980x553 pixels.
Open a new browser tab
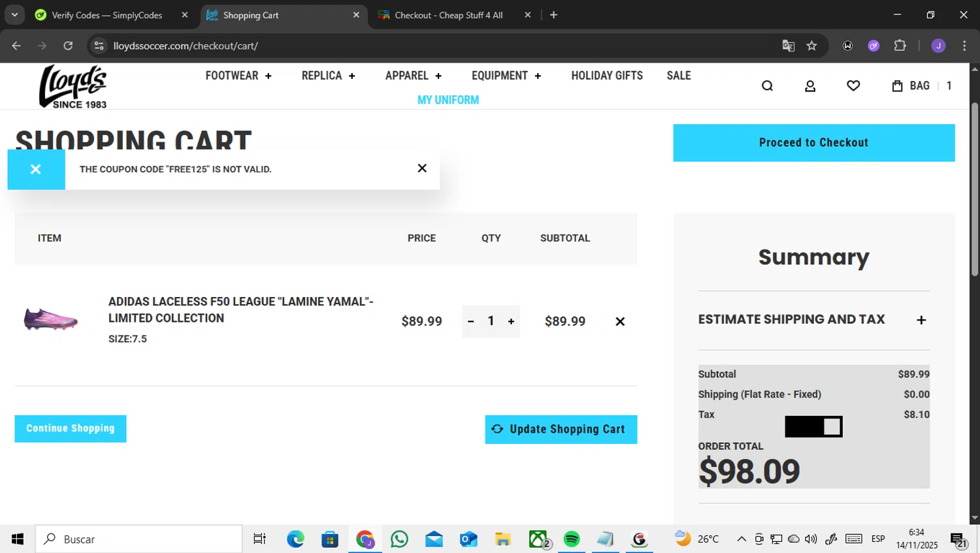pyautogui.click(x=553, y=15)
